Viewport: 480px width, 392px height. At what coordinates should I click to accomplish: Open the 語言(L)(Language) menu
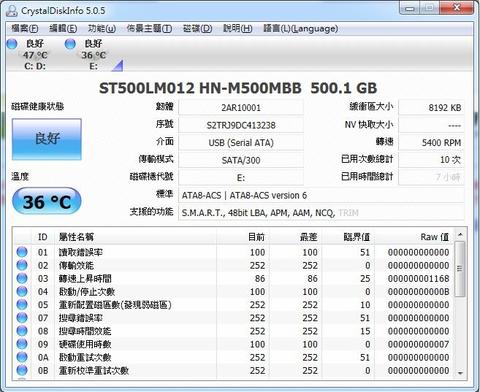click(301, 29)
